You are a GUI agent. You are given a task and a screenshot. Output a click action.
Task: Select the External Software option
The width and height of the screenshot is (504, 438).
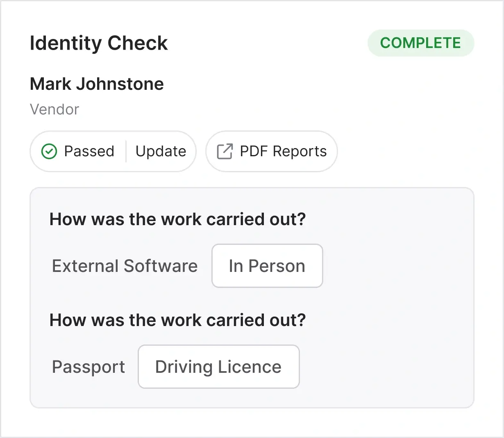(x=125, y=266)
